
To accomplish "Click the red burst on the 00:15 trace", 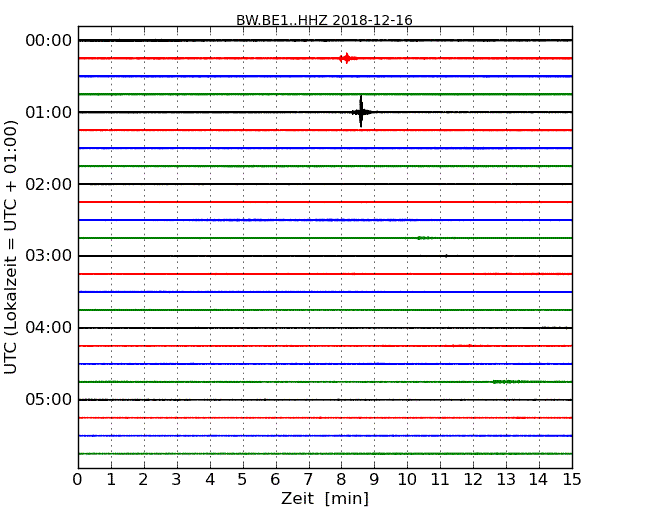I will [346, 58].
